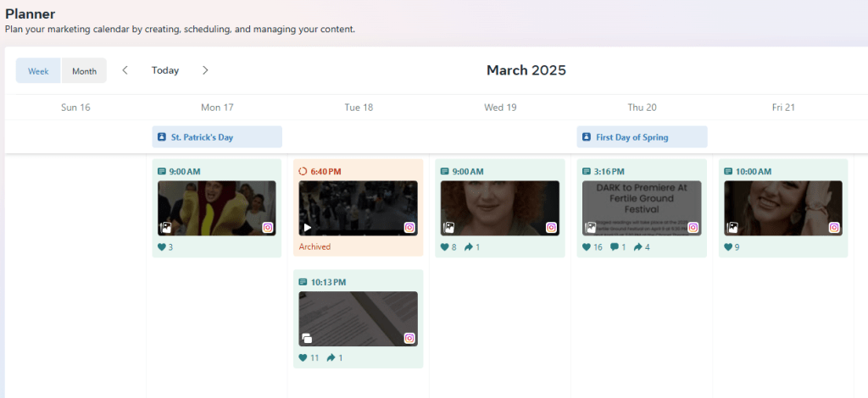Select the Mon 17 column header

tap(217, 108)
